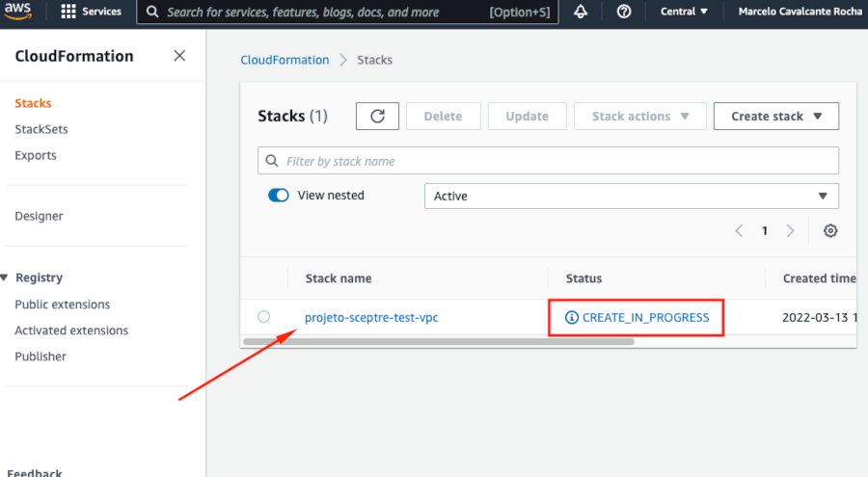Viewport: 868px width, 477px height.
Task: Click the refresh stacks button
Action: pyautogui.click(x=377, y=116)
